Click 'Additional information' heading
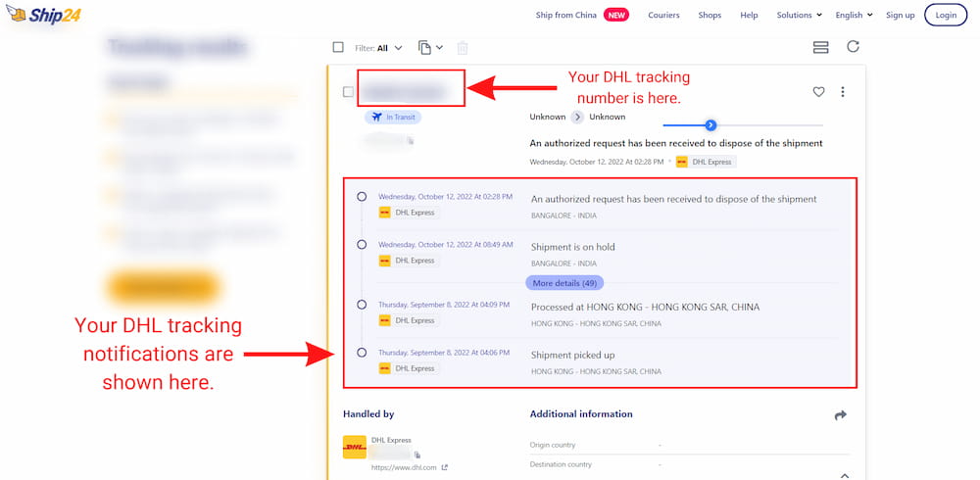 [581, 413]
